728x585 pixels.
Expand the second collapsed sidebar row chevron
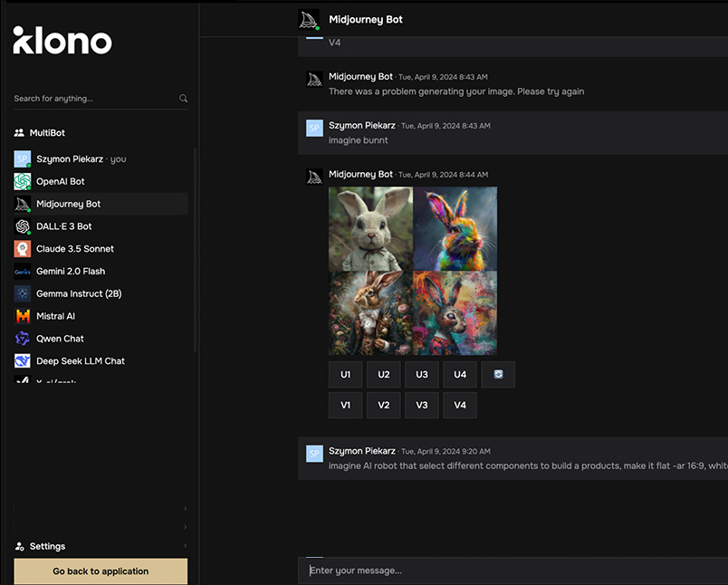[185, 527]
